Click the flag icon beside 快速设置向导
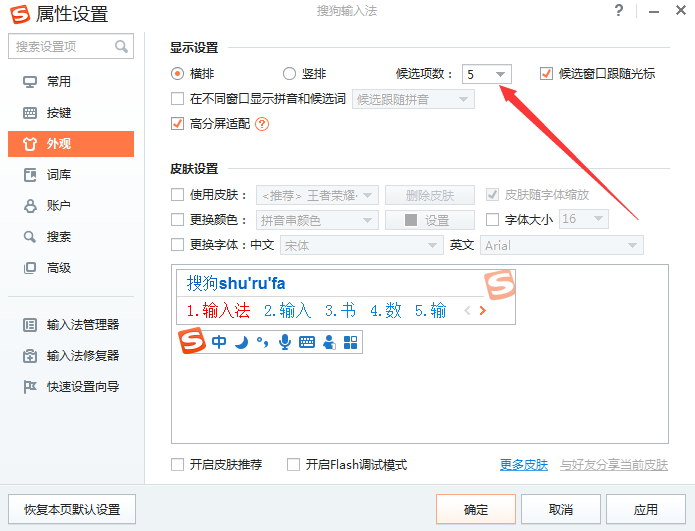This screenshot has width=695, height=531. click(30, 387)
